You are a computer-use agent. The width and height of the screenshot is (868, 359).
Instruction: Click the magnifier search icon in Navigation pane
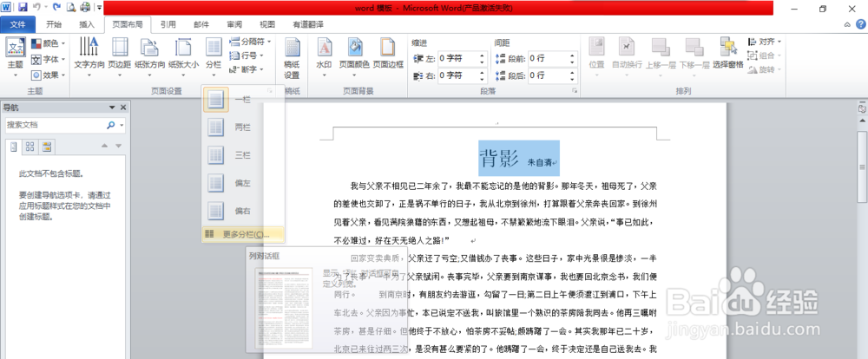click(111, 125)
